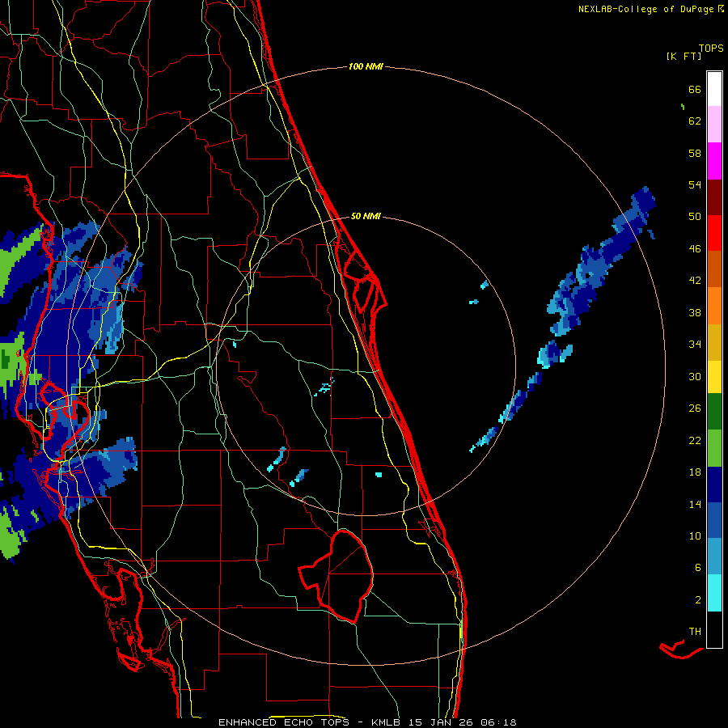This screenshot has height=728, width=728.
Task: Click the navy swatch between 14 and 18
Action: (714, 485)
